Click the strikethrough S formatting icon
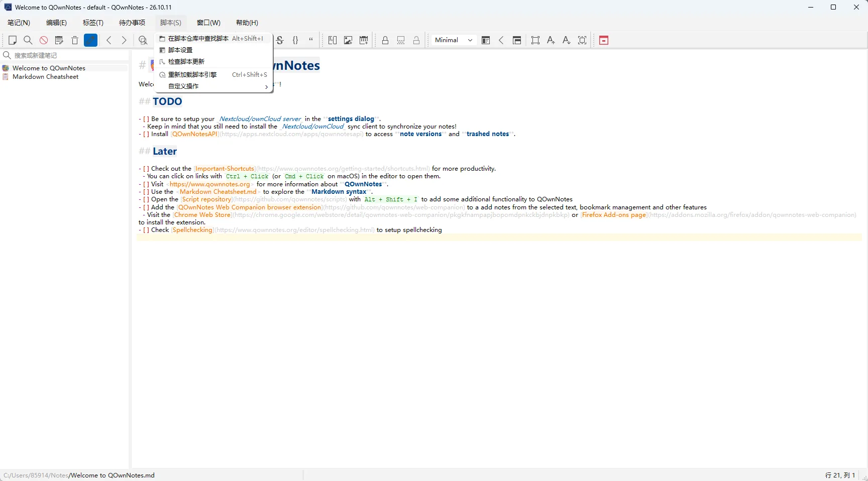 [280, 40]
